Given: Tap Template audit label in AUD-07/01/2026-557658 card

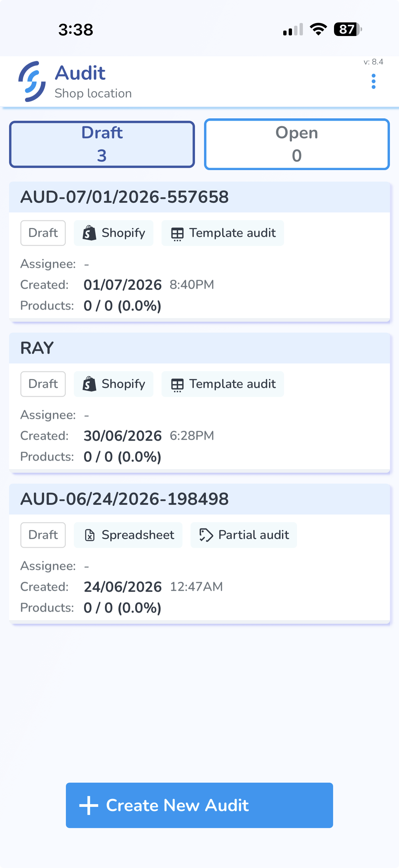Looking at the screenshot, I should [x=232, y=233].
